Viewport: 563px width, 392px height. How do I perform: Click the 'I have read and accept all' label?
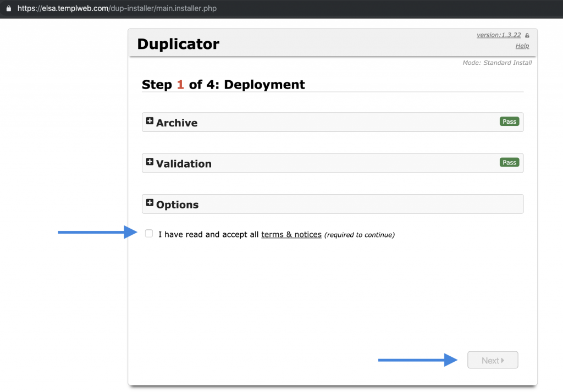point(208,235)
